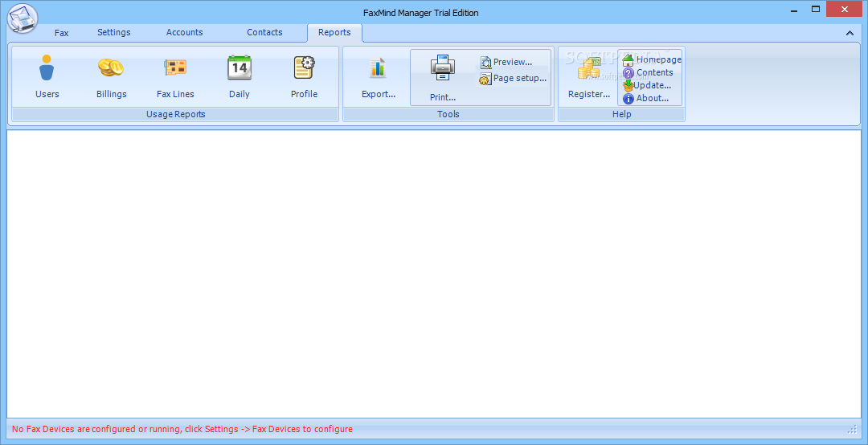Select the Reports tab
Image resolution: width=868 pixels, height=445 pixels.
click(x=334, y=33)
